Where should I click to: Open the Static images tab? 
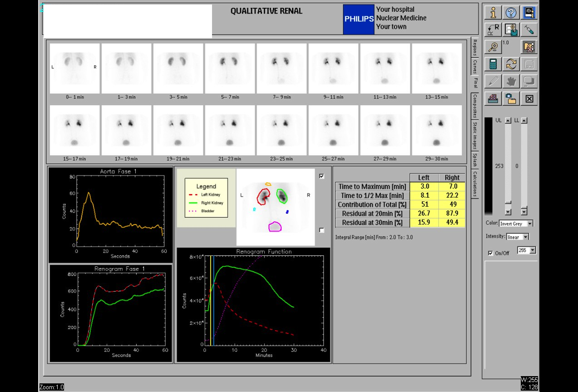click(475, 135)
